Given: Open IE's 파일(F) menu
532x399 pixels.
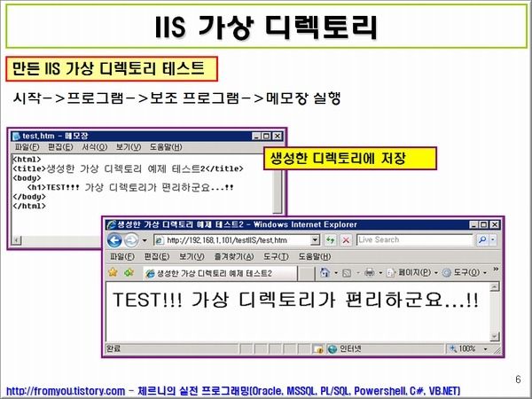Looking at the screenshot, I should [x=122, y=256].
